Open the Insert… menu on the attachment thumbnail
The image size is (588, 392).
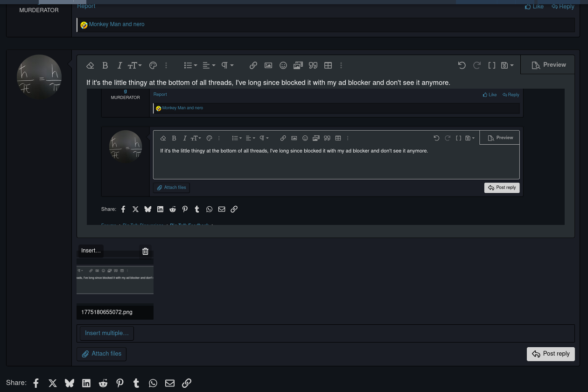pos(91,251)
